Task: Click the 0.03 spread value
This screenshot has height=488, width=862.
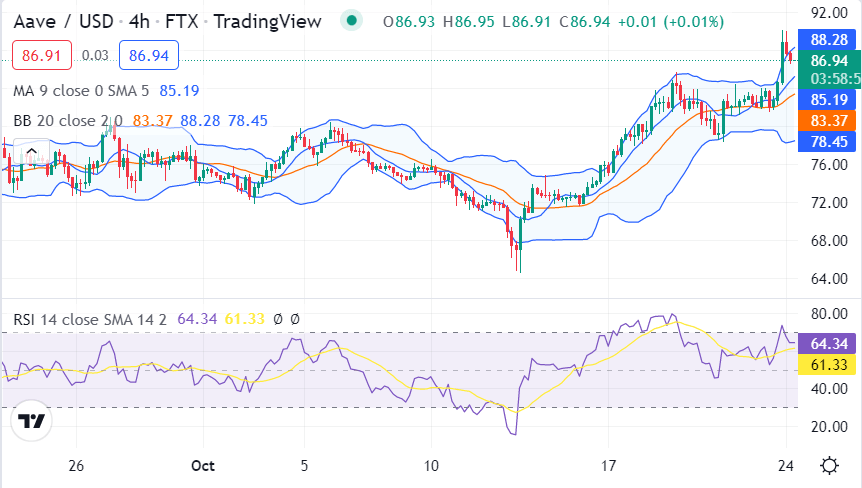Action: 95,56
